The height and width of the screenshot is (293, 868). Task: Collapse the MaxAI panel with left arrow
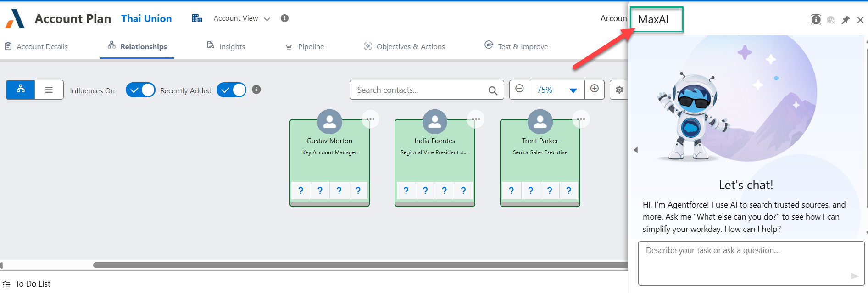pyautogui.click(x=635, y=150)
